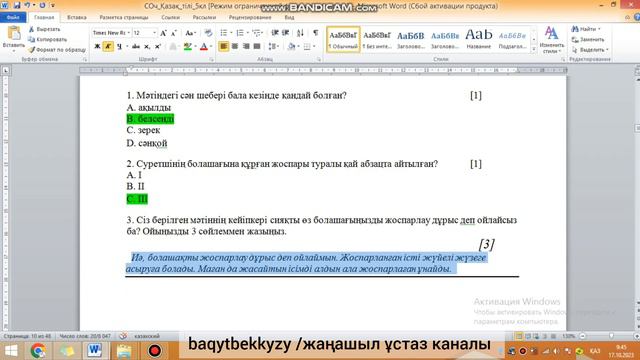Switch to the Вставка (Insert) tab
The image size is (640, 360).
pyautogui.click(x=77, y=18)
